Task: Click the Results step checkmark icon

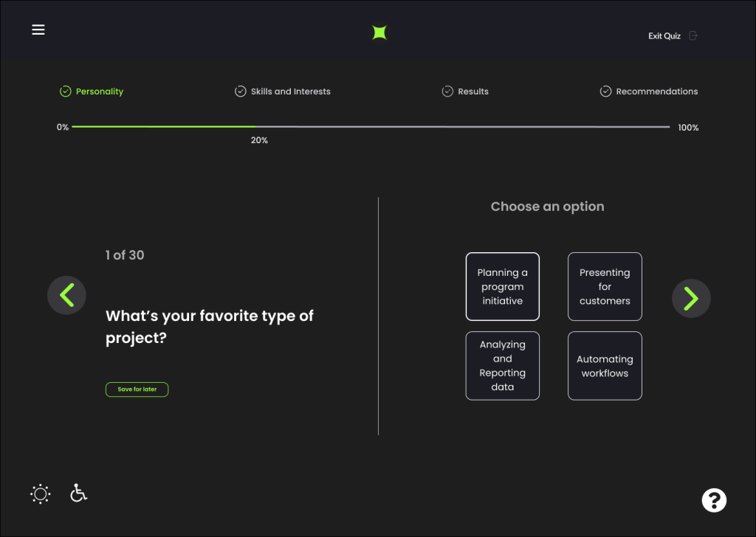Action: (447, 91)
